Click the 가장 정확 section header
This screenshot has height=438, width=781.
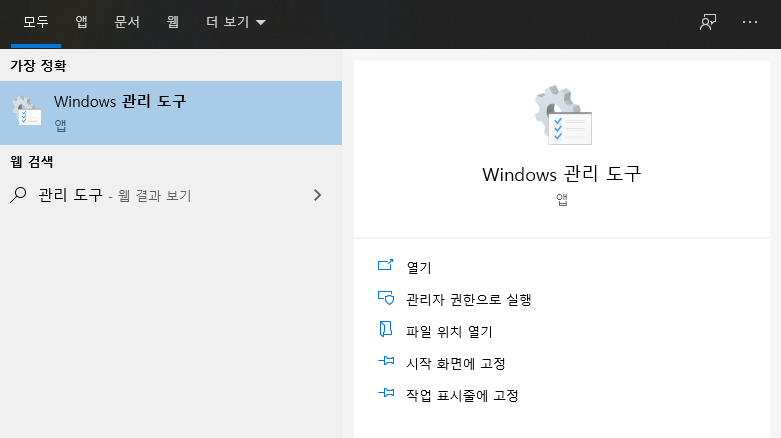[x=38, y=66]
